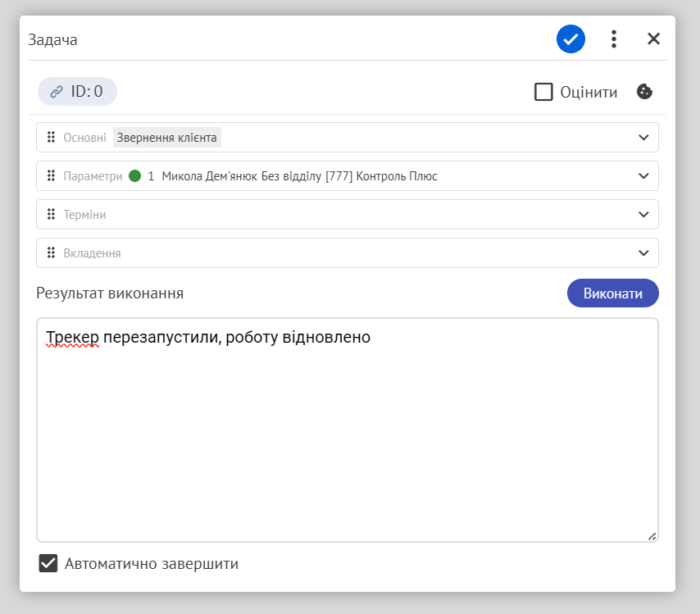This screenshot has height=614, width=700.
Task: Grab the drag handle of Основні row
Action: [51, 137]
